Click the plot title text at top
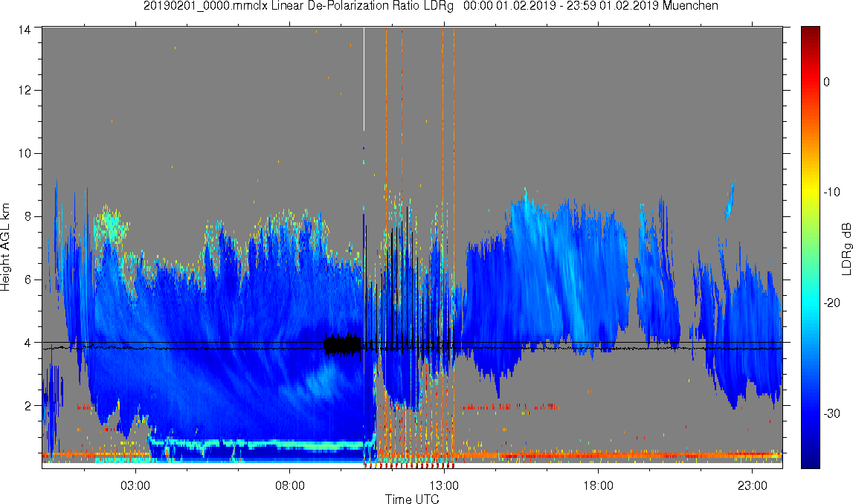853x504 pixels. coord(431,6)
